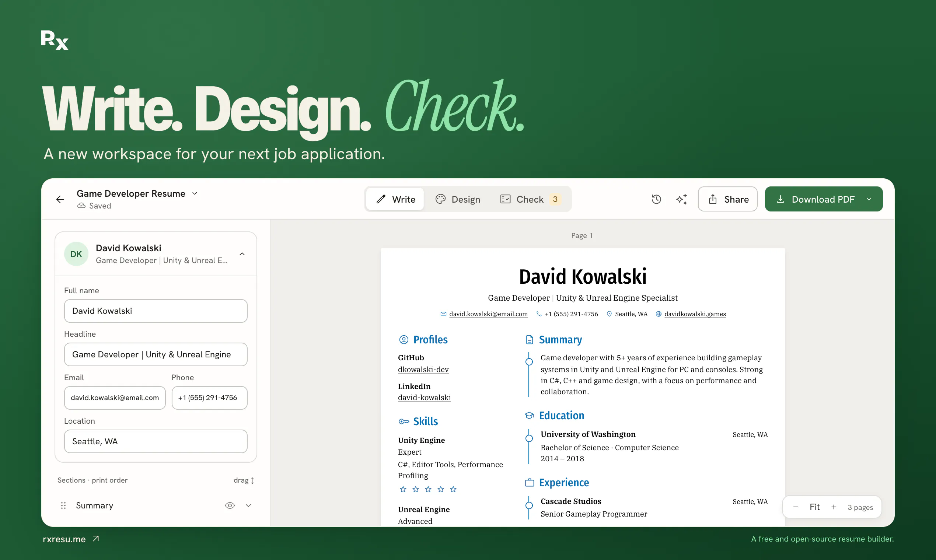Click 'University of Washington' in the resume

(x=588, y=434)
